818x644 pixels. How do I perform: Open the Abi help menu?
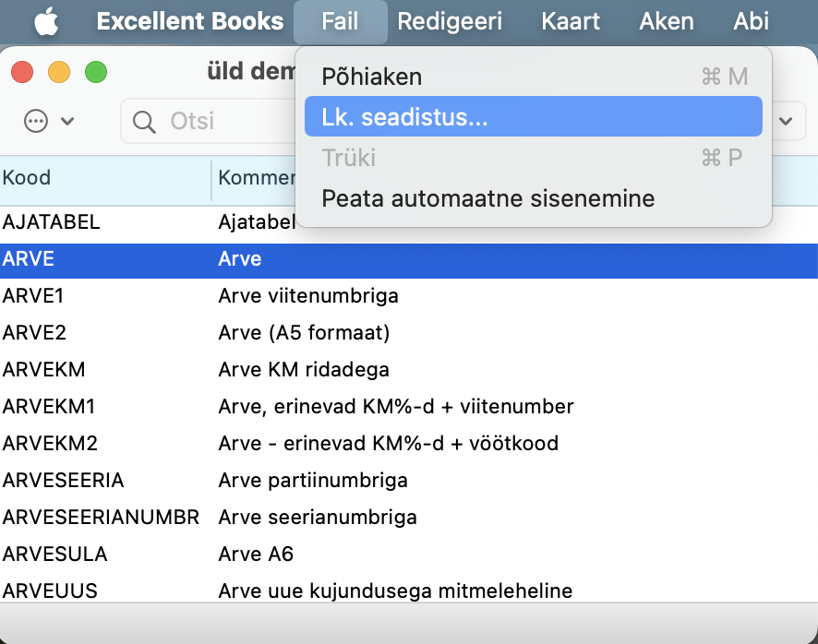click(750, 21)
